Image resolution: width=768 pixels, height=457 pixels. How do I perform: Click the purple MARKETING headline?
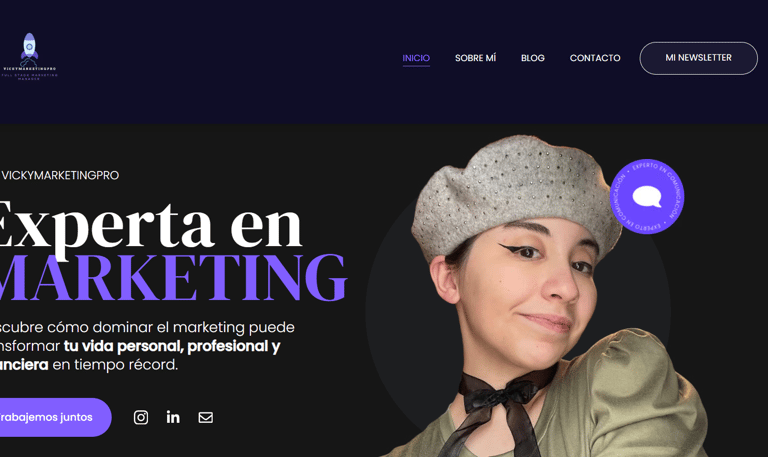click(173, 277)
